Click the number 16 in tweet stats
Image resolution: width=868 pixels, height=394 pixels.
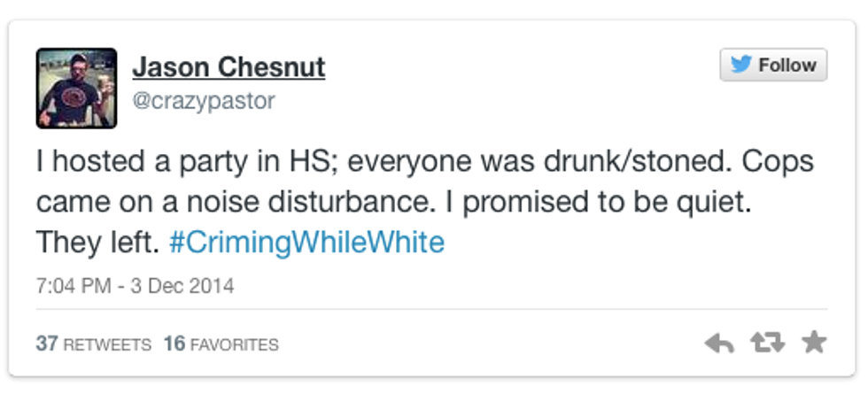[174, 344]
